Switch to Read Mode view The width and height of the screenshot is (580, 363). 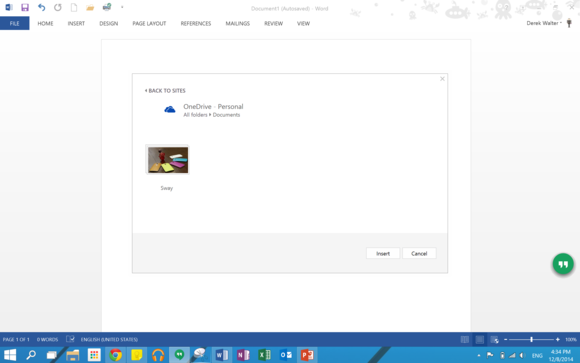click(465, 339)
